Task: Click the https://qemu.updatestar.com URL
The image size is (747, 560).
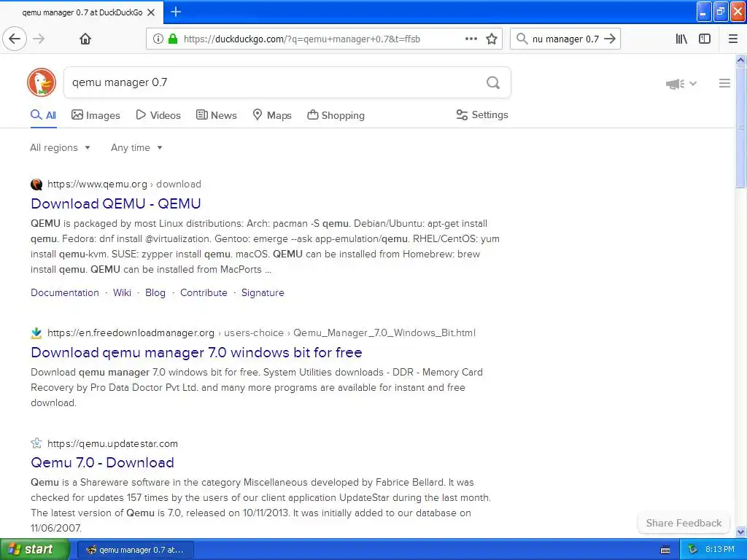Action: (112, 443)
